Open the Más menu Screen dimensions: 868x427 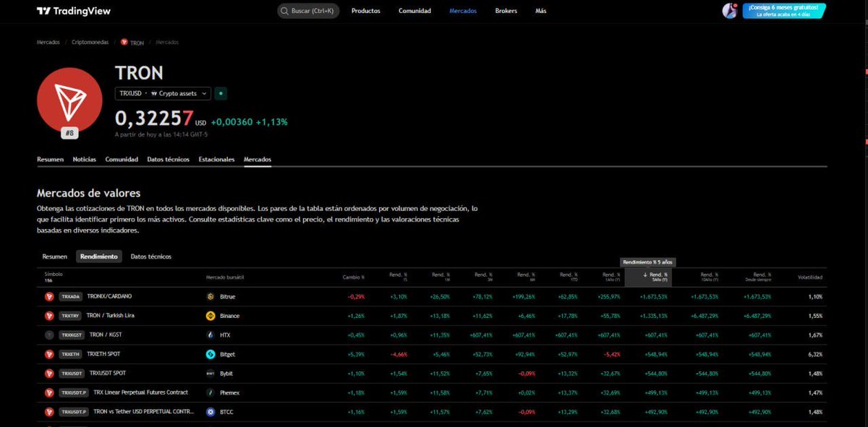[541, 11]
